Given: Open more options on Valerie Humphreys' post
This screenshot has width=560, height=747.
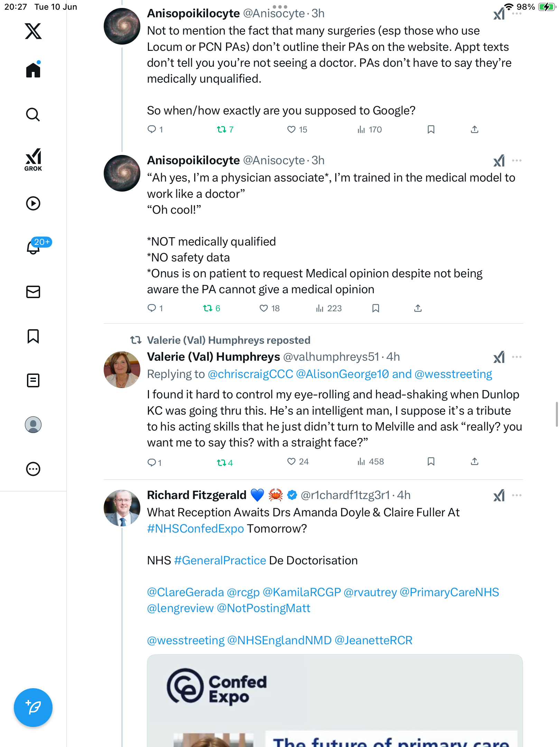Looking at the screenshot, I should (517, 357).
